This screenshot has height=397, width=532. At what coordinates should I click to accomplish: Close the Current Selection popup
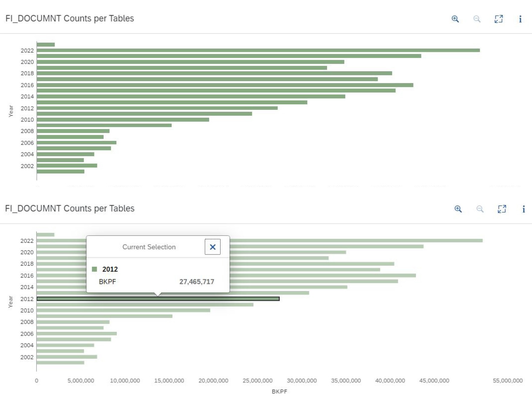212,247
